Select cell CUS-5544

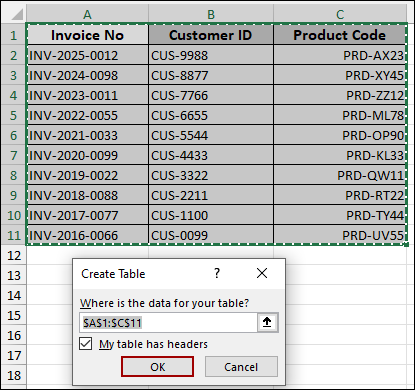point(211,135)
